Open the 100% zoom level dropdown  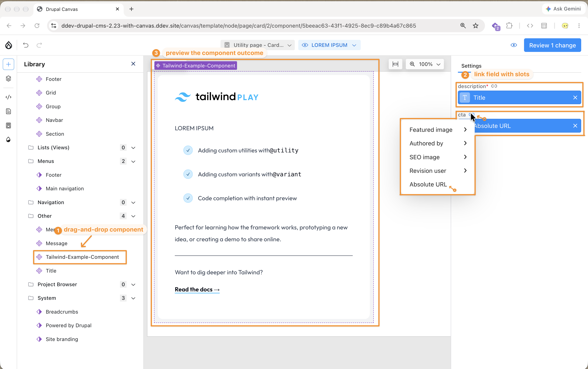(x=425, y=64)
